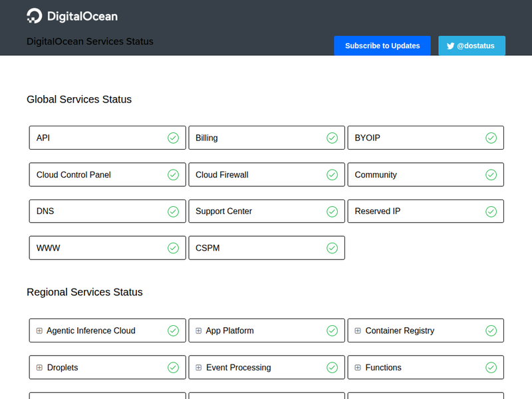Click the Community status checkmark icon
The image size is (532, 399).
coord(491,175)
